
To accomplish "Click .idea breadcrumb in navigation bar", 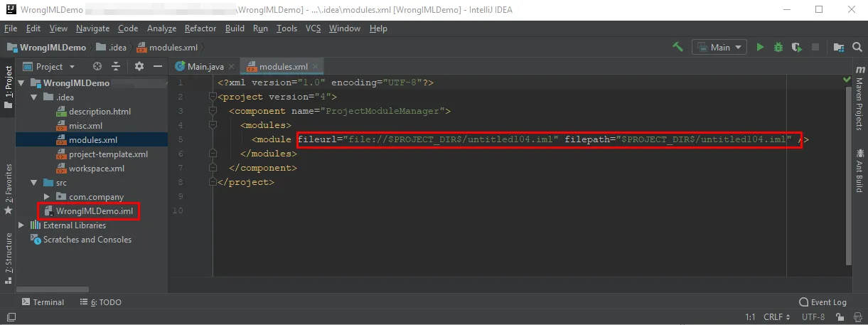I will (x=112, y=48).
